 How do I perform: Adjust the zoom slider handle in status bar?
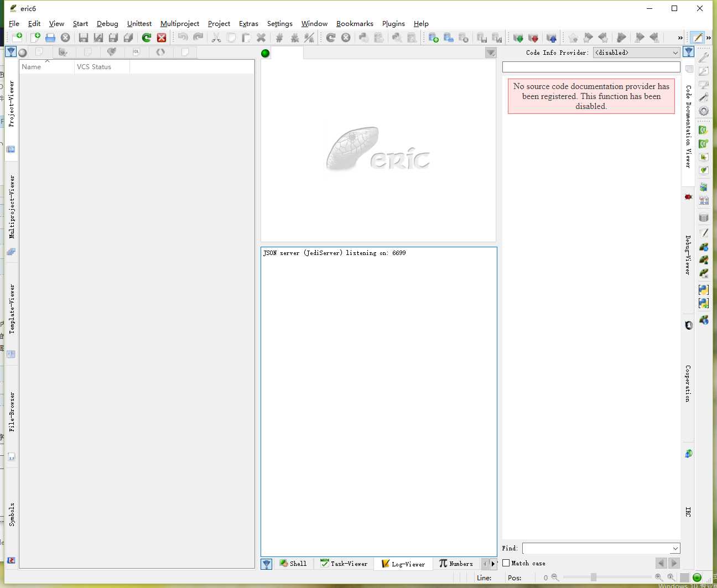coord(593,577)
